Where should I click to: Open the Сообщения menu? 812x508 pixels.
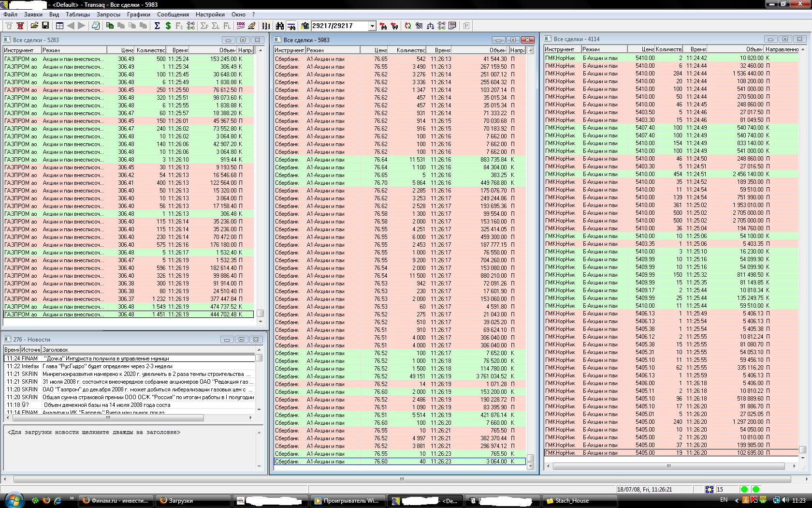point(173,15)
